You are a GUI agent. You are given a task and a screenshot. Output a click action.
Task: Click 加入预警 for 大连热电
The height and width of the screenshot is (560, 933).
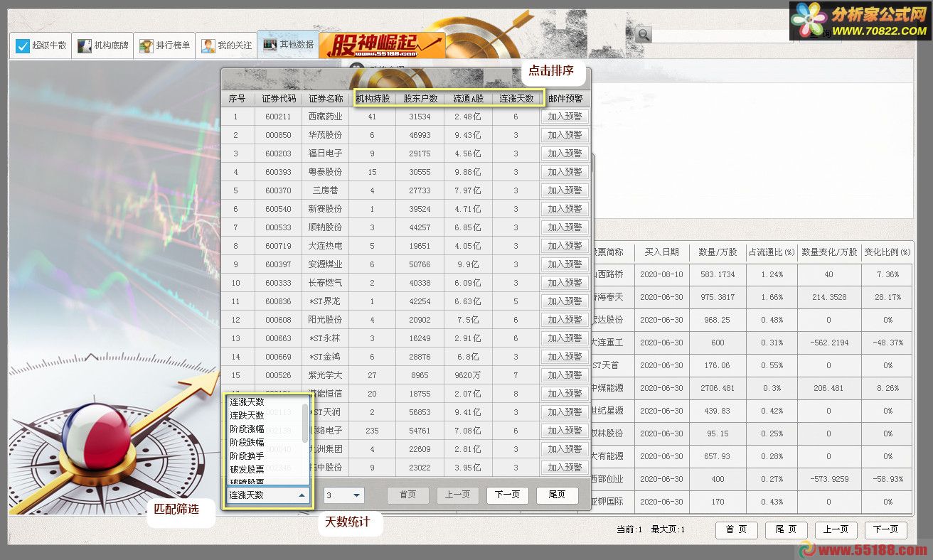[x=565, y=246]
